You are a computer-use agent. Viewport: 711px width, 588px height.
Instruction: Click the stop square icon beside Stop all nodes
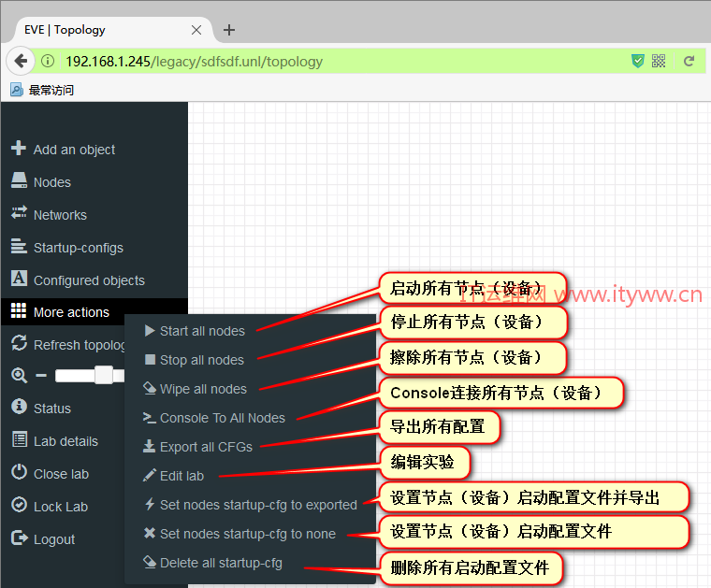pyautogui.click(x=150, y=360)
